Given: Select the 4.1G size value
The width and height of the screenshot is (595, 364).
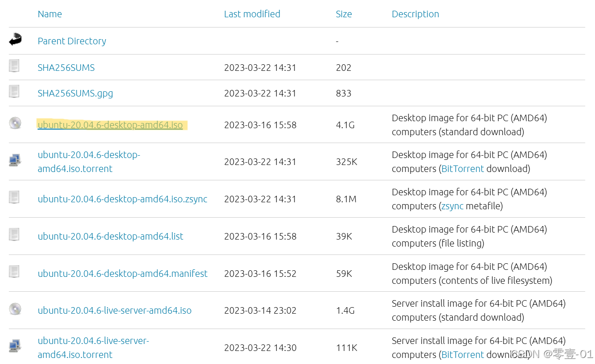Looking at the screenshot, I should point(345,125).
